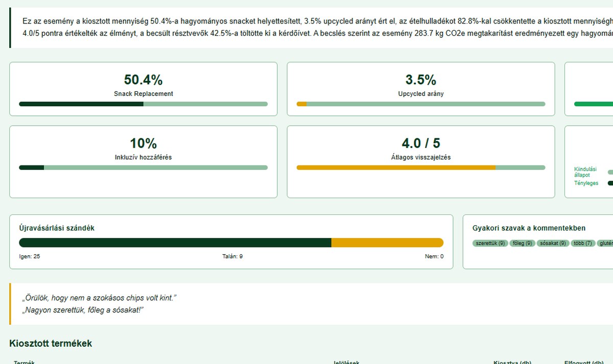
Task: Click the Újravásárlási szándék stacked bar
Action: click(x=231, y=242)
